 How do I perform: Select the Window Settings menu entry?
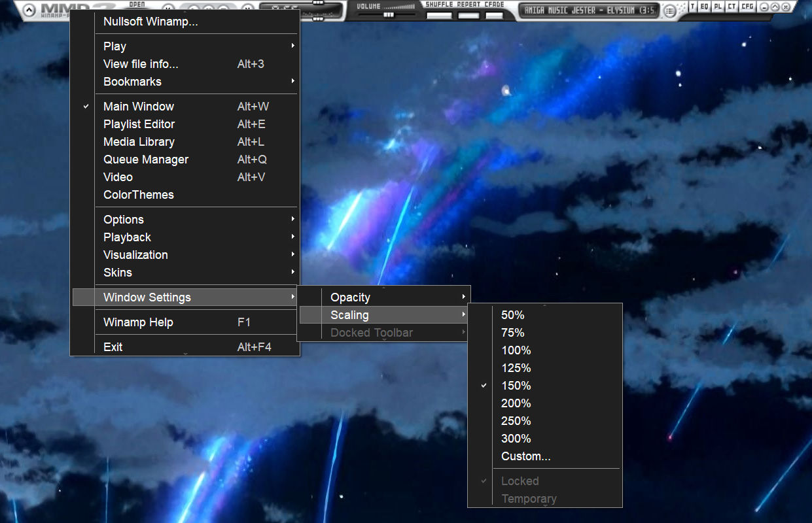tap(185, 297)
